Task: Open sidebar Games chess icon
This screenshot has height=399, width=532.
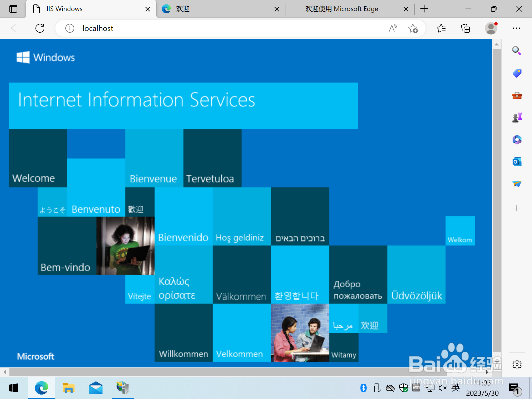Action: click(x=517, y=117)
